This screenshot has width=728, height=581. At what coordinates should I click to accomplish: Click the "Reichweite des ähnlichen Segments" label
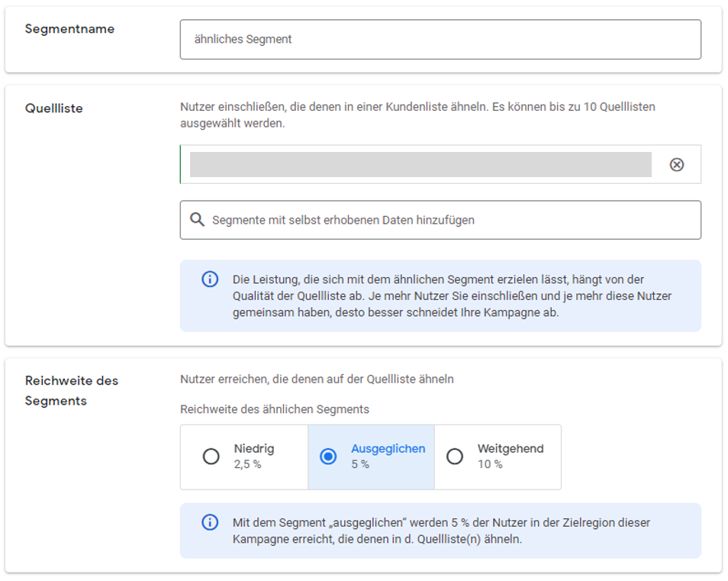pos(274,409)
